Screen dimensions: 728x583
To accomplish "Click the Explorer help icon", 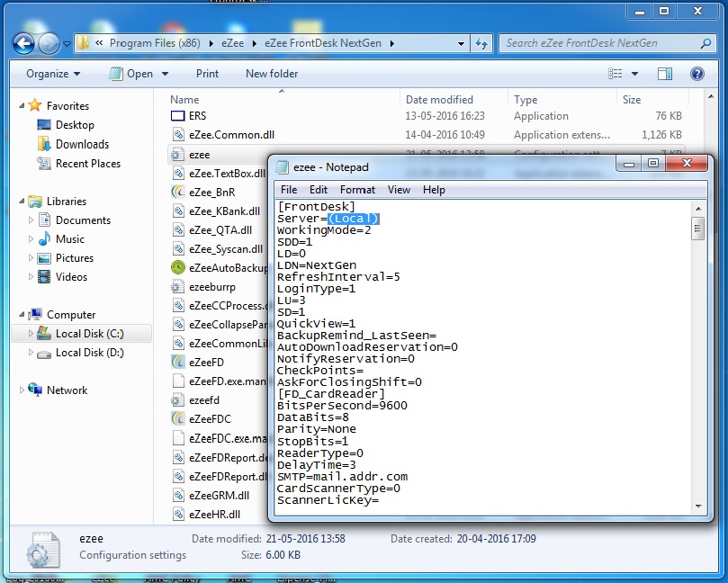I will point(697,74).
